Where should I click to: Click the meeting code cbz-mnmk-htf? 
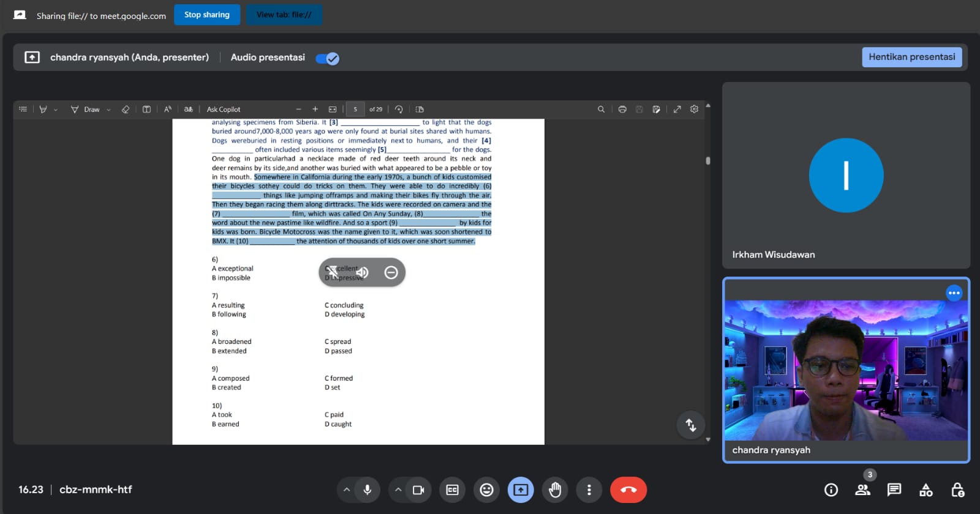coord(96,490)
